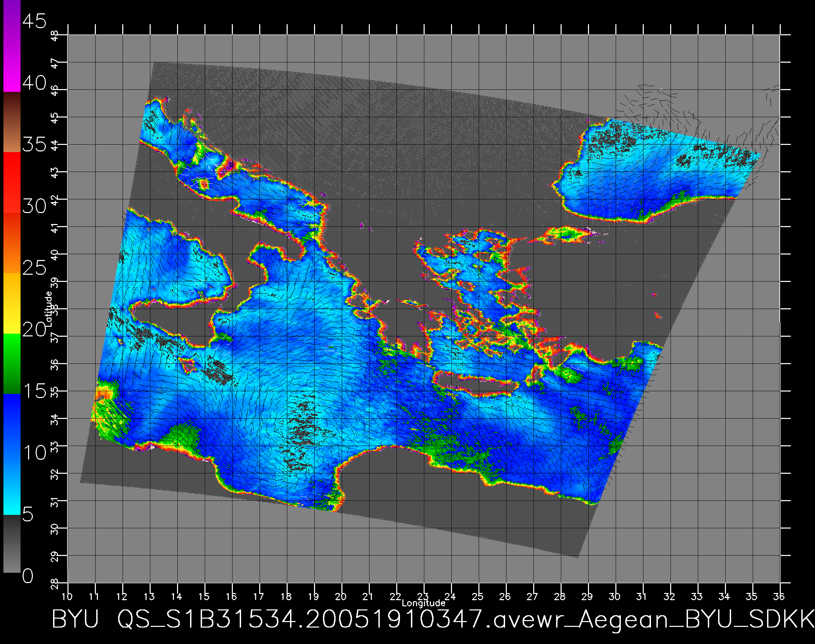Click latitude axis tick label 43
The width and height of the screenshot is (815, 644).
[x=55, y=173]
